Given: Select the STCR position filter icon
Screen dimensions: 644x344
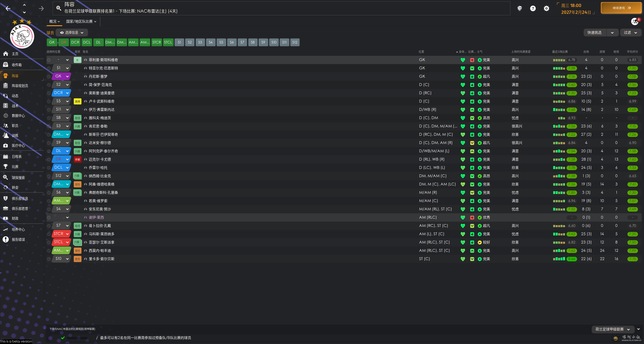Looking at the screenshot, I should 156,42.
